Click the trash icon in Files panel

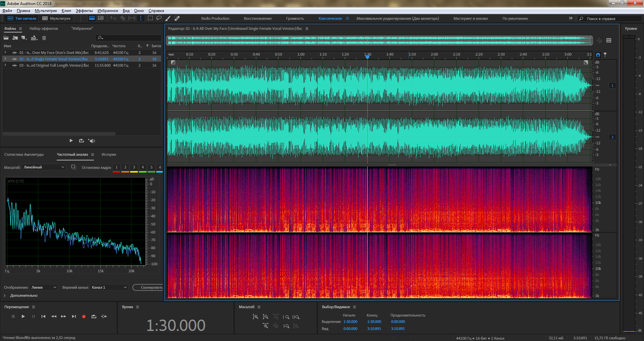pyautogui.click(x=44, y=38)
